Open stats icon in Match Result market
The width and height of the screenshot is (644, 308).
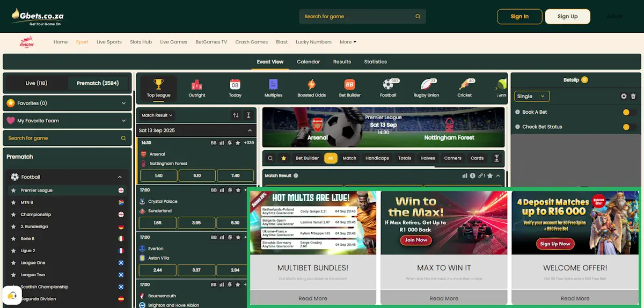(465, 175)
